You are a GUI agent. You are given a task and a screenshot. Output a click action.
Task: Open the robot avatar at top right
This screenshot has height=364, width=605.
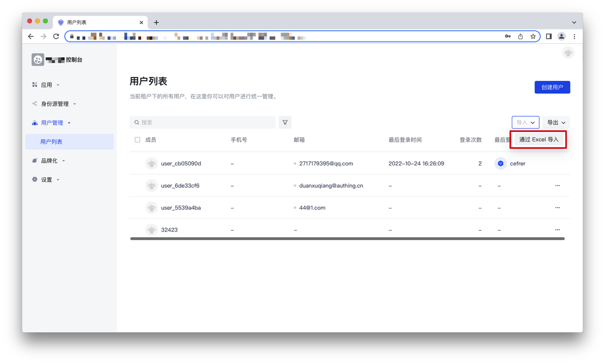point(568,53)
